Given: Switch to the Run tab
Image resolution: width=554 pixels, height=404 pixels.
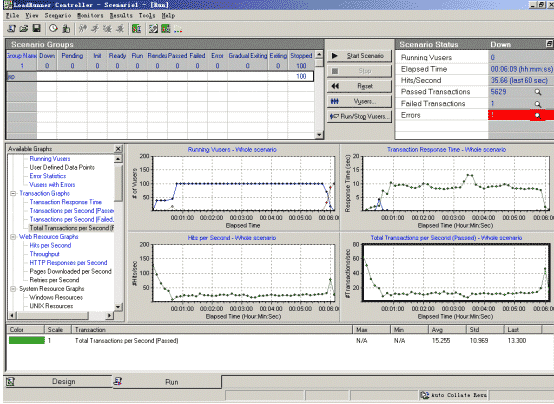Looking at the screenshot, I should tap(167, 382).
